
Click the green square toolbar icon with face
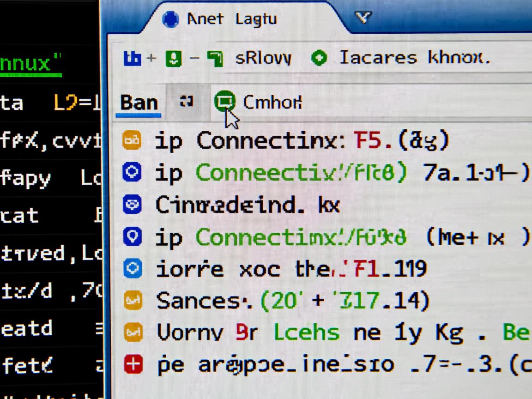click(174, 58)
